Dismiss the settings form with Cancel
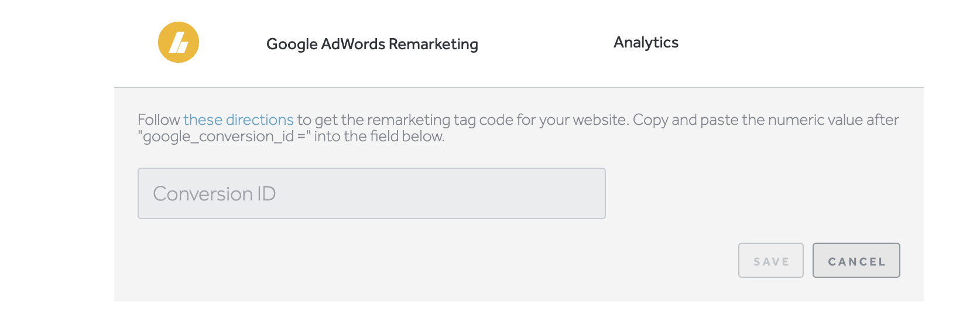 [x=856, y=260]
